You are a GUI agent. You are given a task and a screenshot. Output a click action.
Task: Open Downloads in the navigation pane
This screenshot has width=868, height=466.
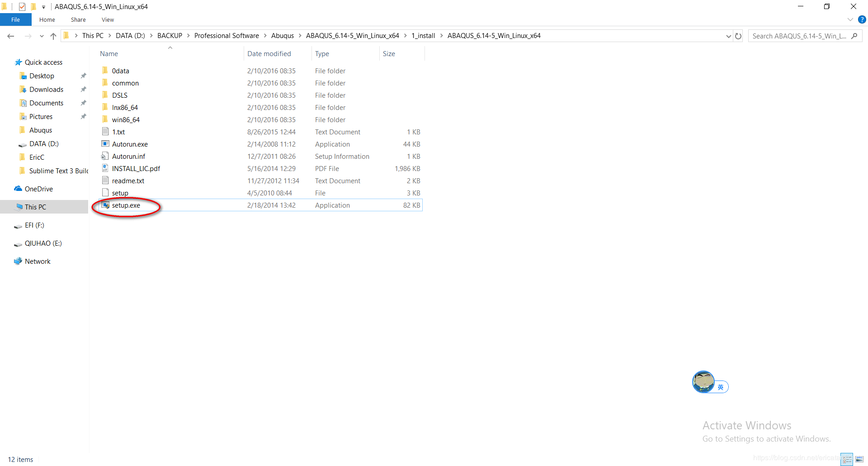point(46,89)
